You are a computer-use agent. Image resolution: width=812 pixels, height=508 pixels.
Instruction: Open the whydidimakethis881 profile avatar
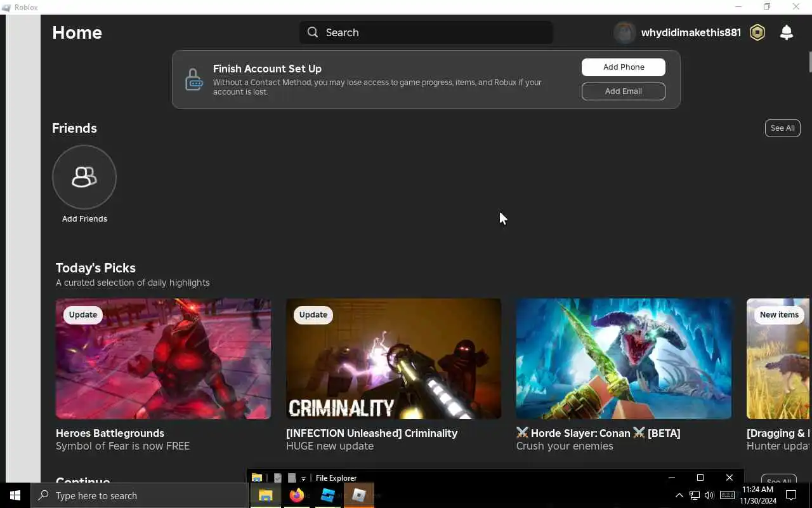click(x=624, y=32)
